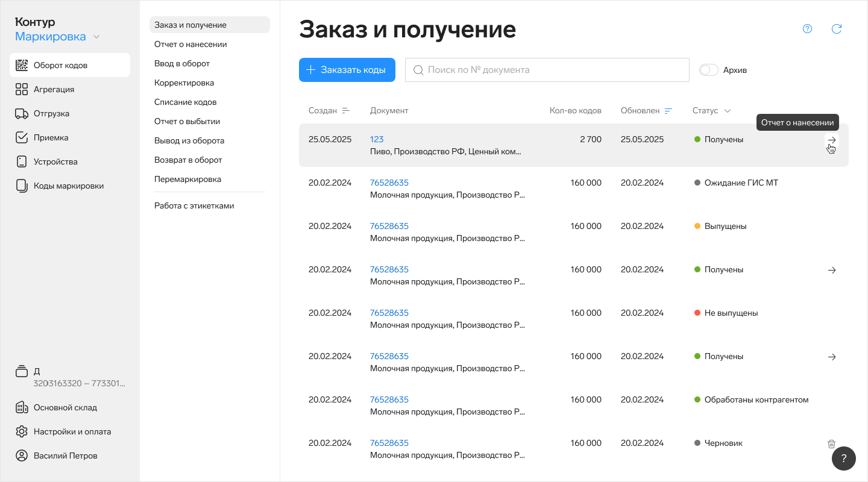Sort by the Обновлен column
The height and width of the screenshot is (482, 868).
point(668,111)
